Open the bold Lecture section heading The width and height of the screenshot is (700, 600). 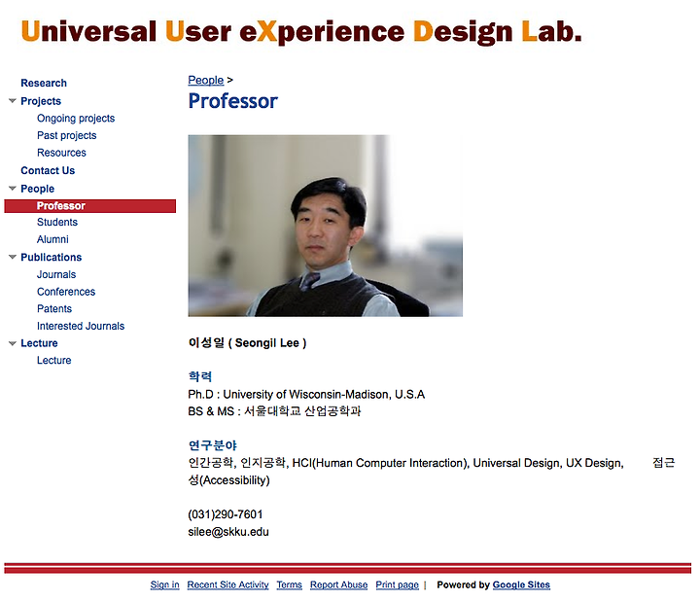[39, 343]
